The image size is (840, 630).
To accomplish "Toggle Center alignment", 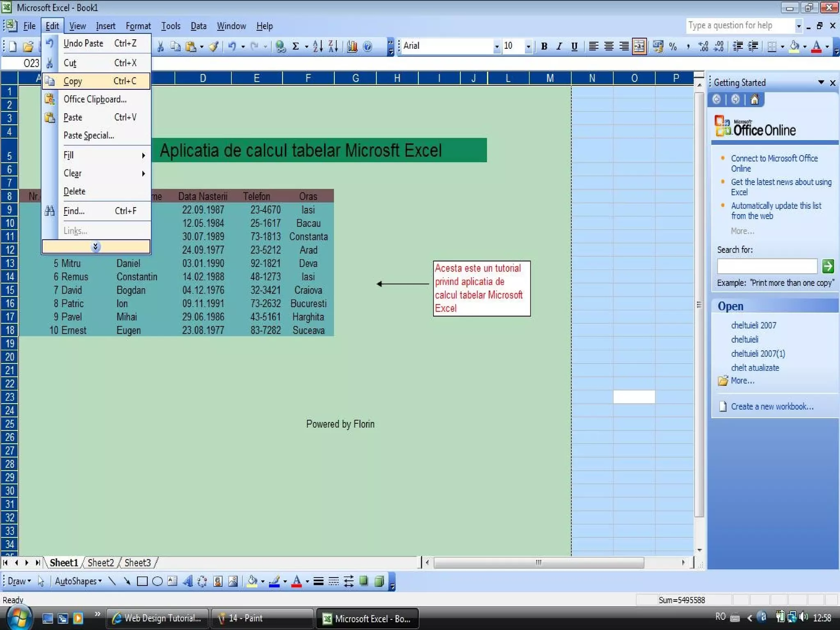I will tap(609, 46).
